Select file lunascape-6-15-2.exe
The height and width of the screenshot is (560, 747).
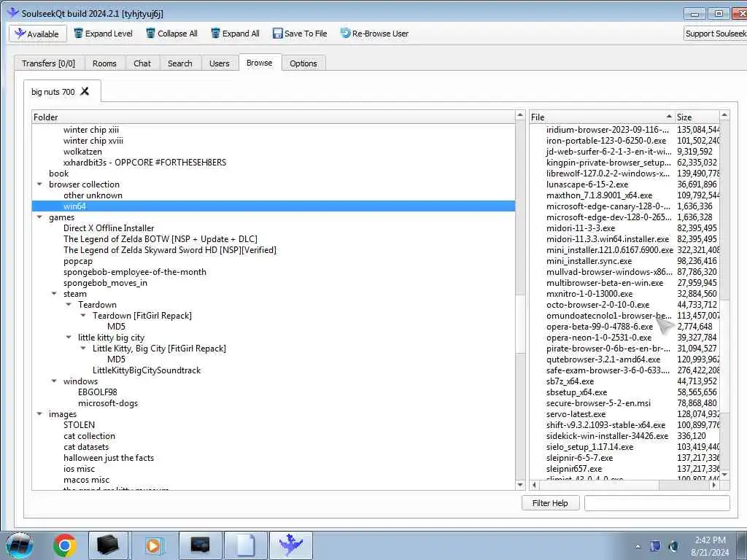pyautogui.click(x=587, y=184)
